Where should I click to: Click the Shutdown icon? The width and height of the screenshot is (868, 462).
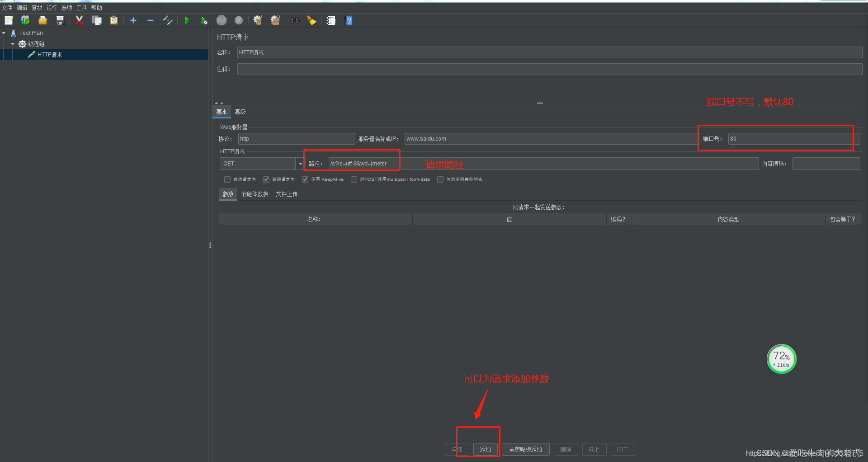pyautogui.click(x=239, y=20)
